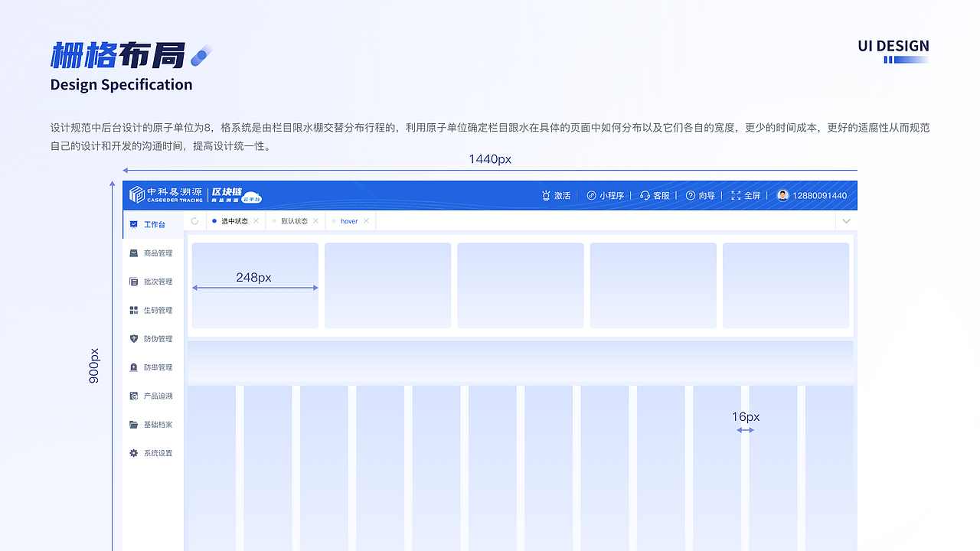This screenshot has width=980, height=551.
Task: Click the 系统设置 gear icon
Action: coord(134,452)
